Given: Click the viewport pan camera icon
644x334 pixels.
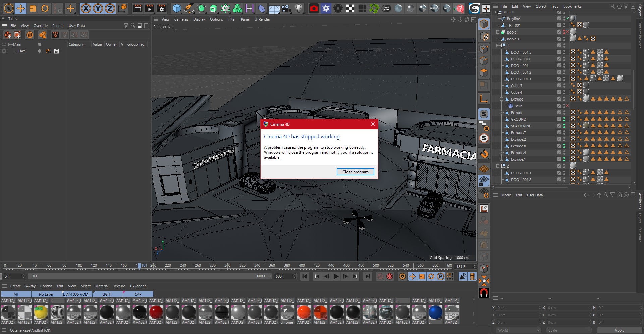Looking at the screenshot, I should coord(453,19).
